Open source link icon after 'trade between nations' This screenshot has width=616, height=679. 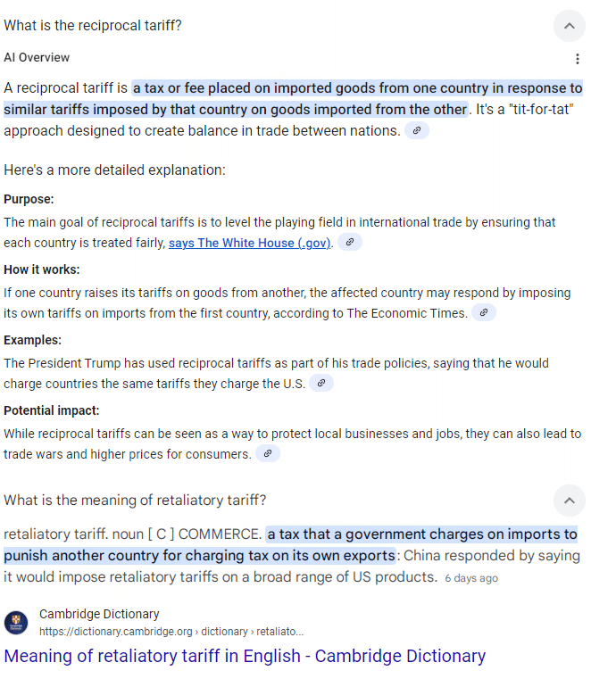click(417, 130)
